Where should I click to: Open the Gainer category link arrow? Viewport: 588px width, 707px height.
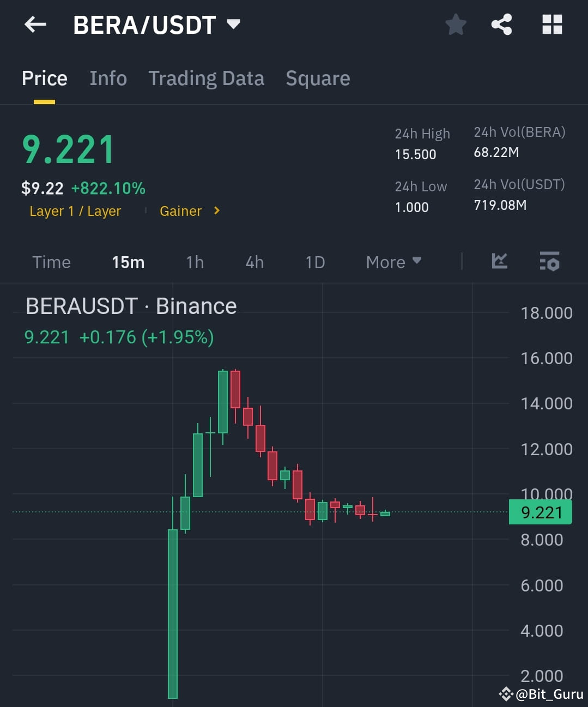coord(216,211)
